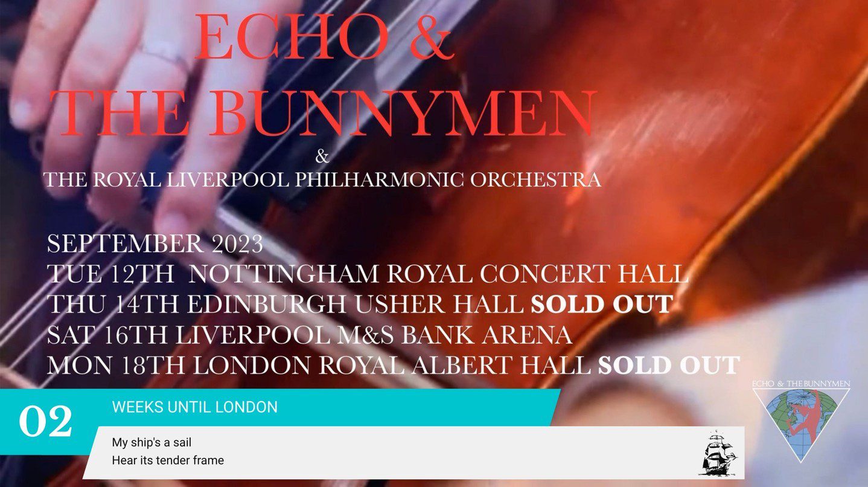Click the lyric Hear its tender frame
The height and width of the screenshot is (487, 868).
click(168, 460)
